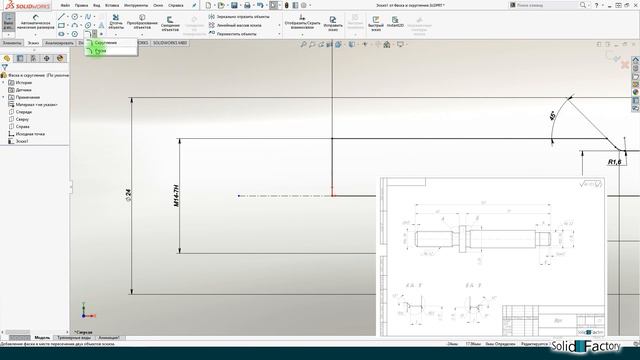
Task: Toggle the Instant2D button
Action: [x=395, y=22]
